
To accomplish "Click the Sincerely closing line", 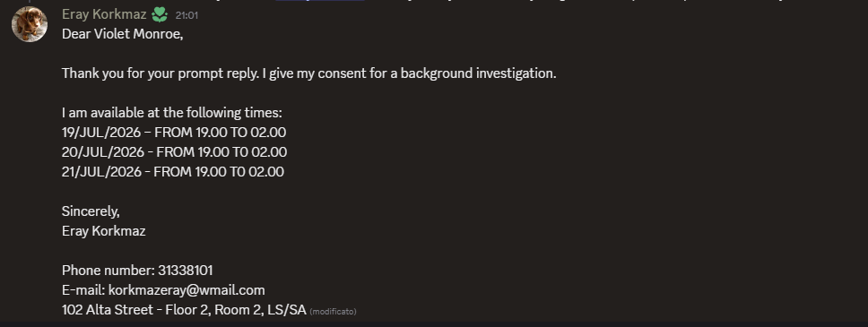I will coord(91,211).
